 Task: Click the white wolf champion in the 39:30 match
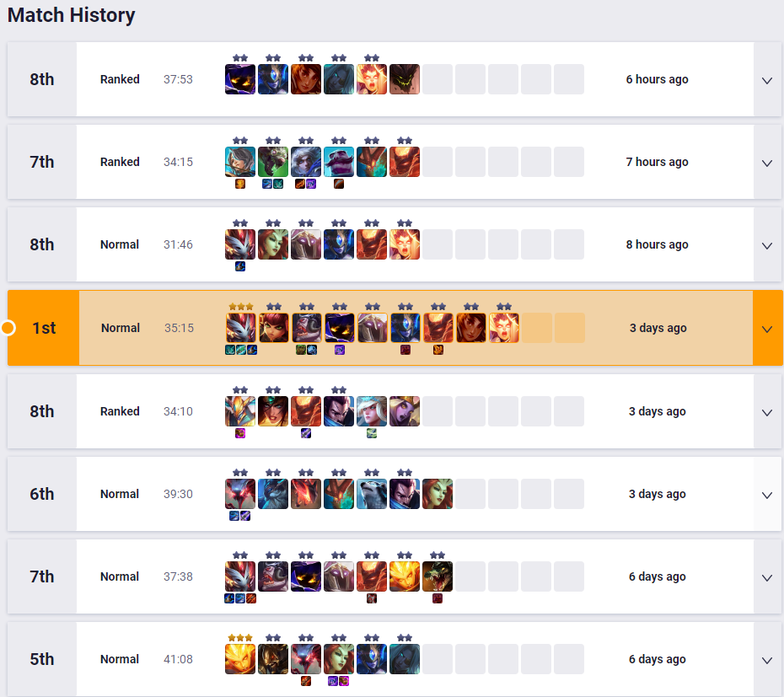pyautogui.click(x=372, y=494)
